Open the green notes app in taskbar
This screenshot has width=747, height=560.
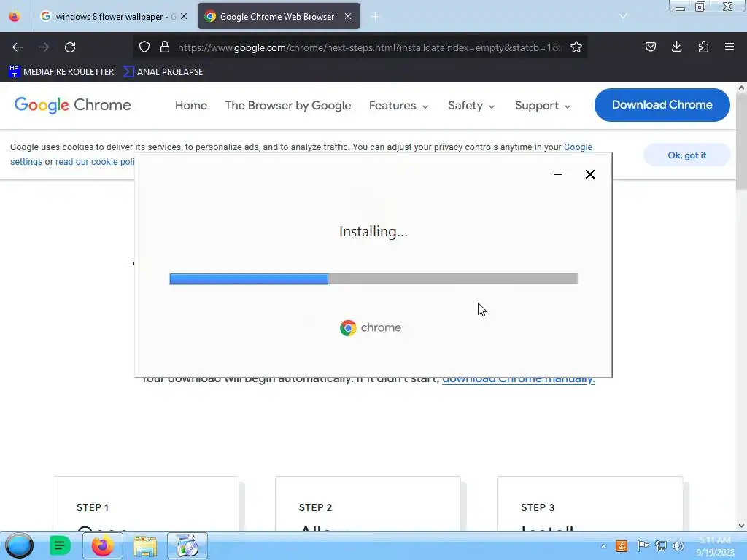pyautogui.click(x=60, y=545)
